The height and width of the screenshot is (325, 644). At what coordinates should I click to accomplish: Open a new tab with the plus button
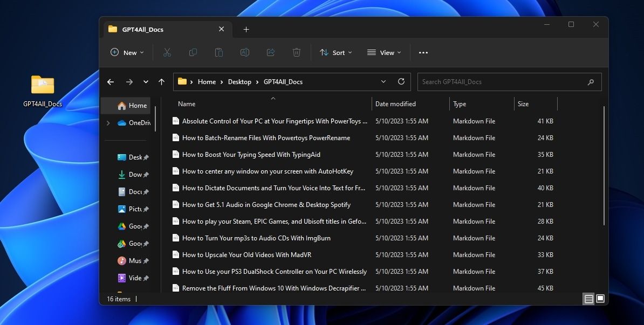(x=246, y=29)
